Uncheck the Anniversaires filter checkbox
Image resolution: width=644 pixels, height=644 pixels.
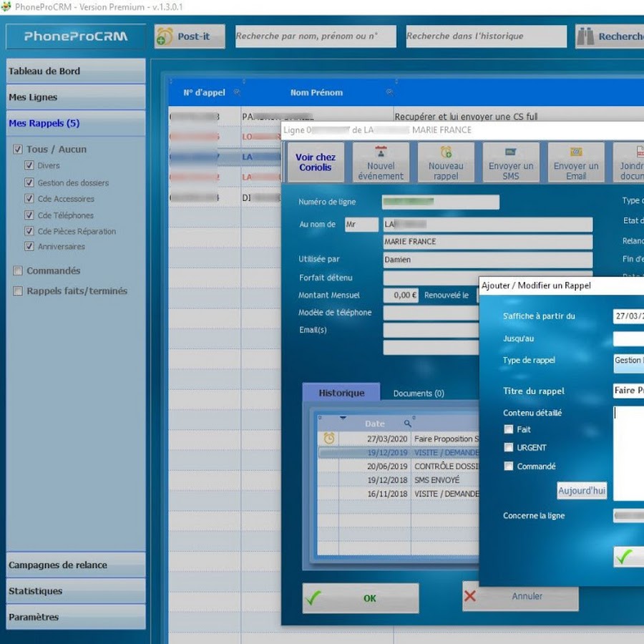coord(29,246)
